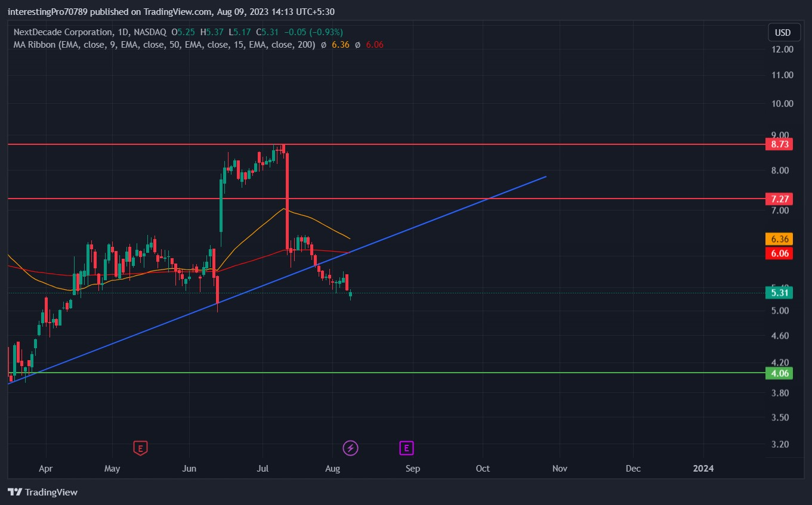Viewport: 812px width, 505px height.
Task: Click the 3.50 price axis label
Action: click(x=780, y=417)
